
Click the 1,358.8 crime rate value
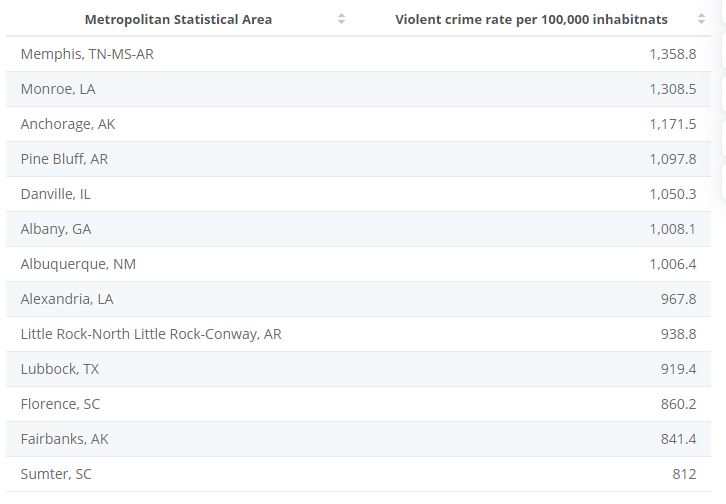[x=672, y=54]
